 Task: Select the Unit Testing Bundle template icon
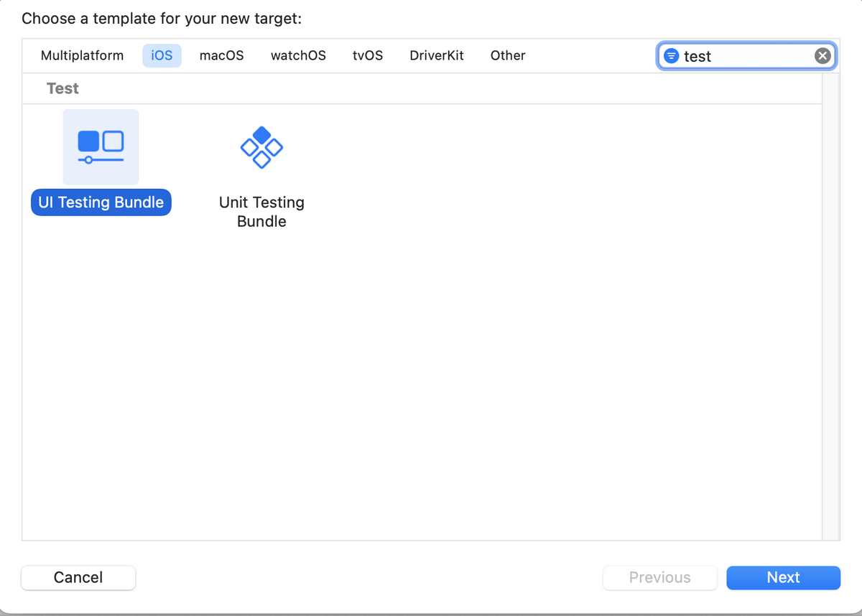tap(261, 147)
